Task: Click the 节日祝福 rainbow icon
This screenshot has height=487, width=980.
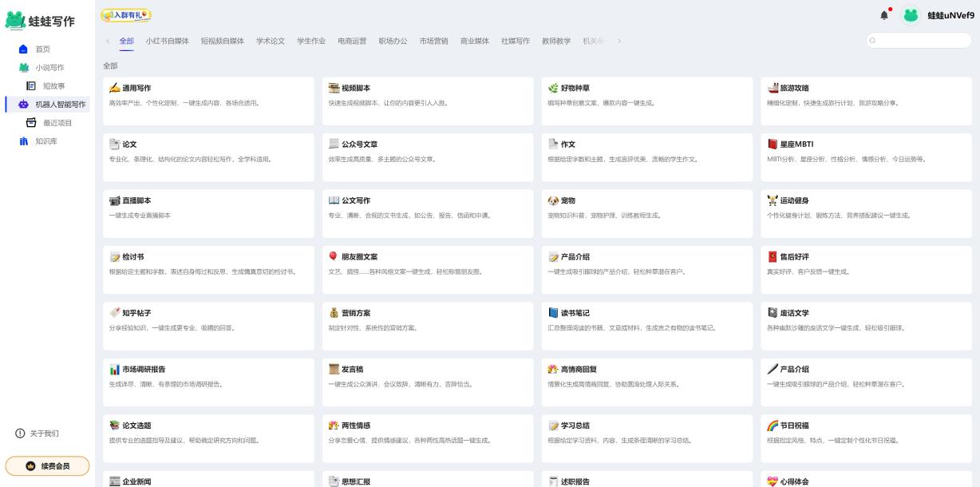Action: [773, 426]
